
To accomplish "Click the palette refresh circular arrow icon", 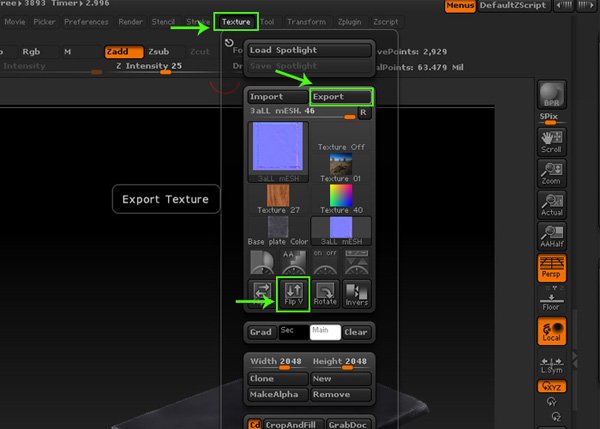I will tap(229, 42).
